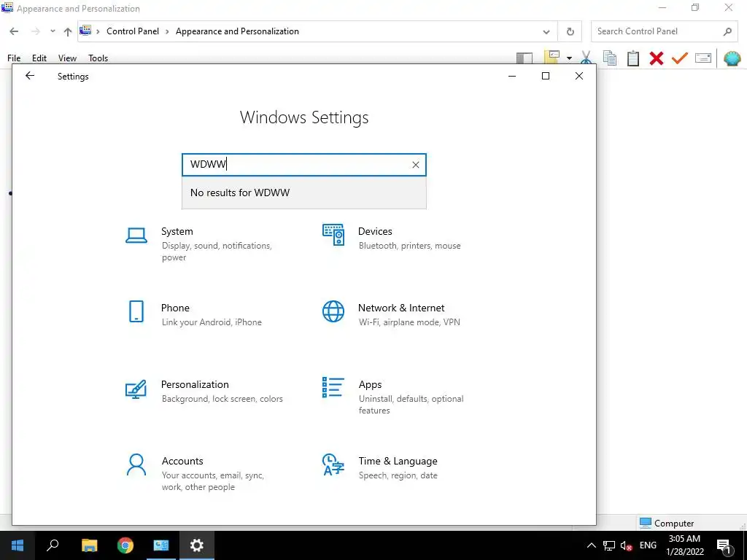747x560 pixels.
Task: Click the red X Delete toolbar icon
Action: tap(656, 58)
